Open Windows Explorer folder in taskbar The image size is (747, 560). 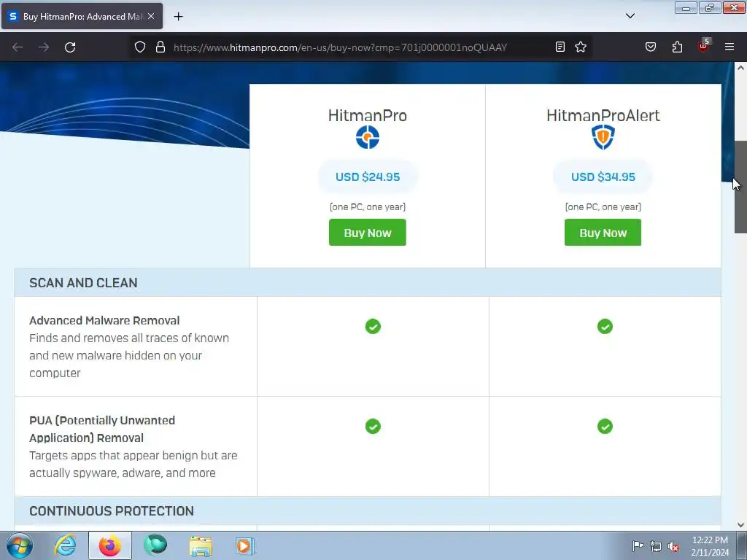tap(201, 545)
